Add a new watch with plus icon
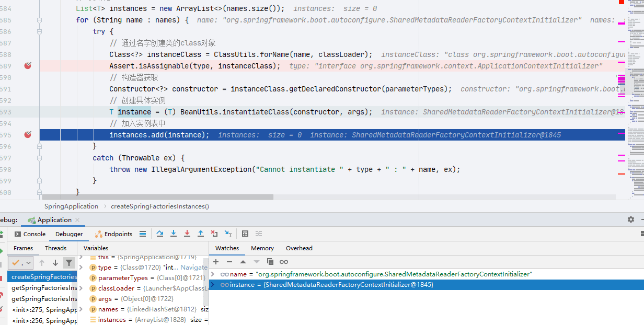The height and width of the screenshot is (325, 644). [216, 262]
